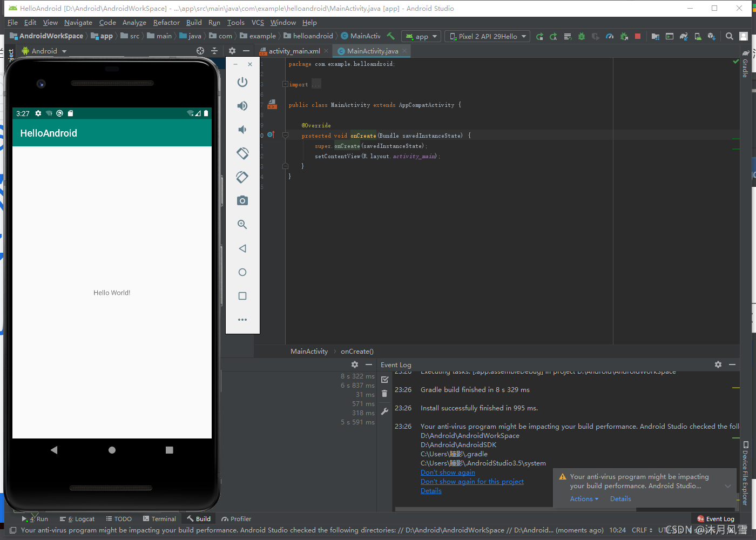The width and height of the screenshot is (756, 540).
Task: Click the onCreate() breadcrumb in editor
Action: (x=357, y=352)
